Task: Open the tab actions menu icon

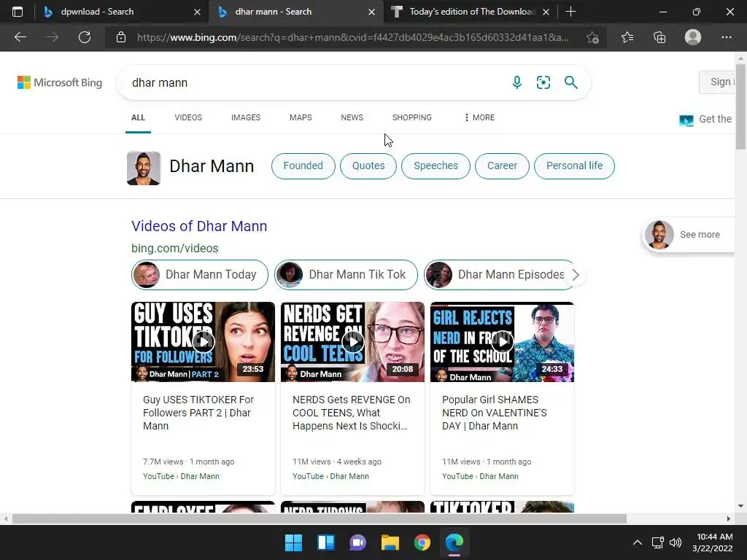Action: (x=18, y=12)
